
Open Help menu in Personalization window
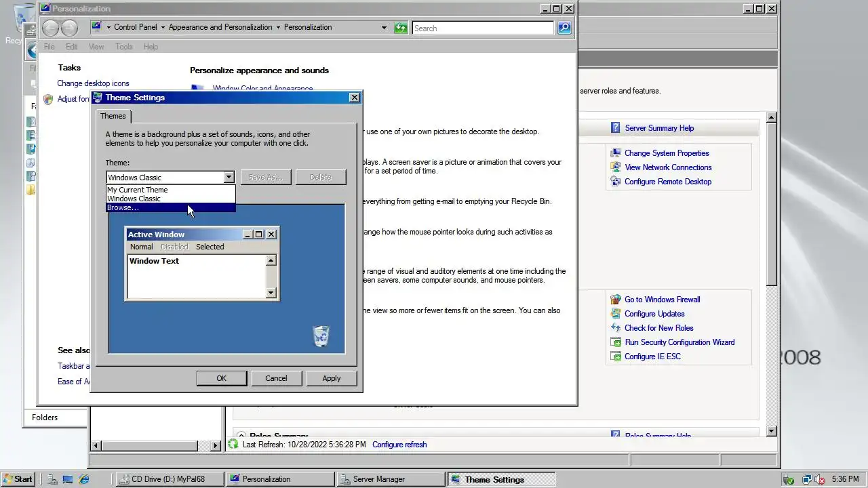tap(151, 47)
